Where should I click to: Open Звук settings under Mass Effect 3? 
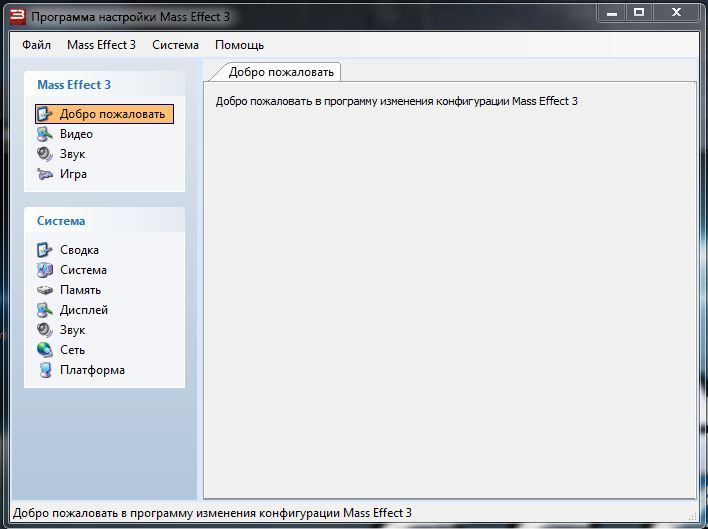pyautogui.click(x=72, y=154)
